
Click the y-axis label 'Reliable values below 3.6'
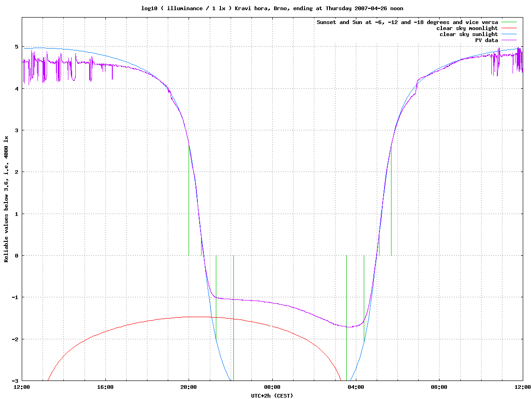[6, 199]
